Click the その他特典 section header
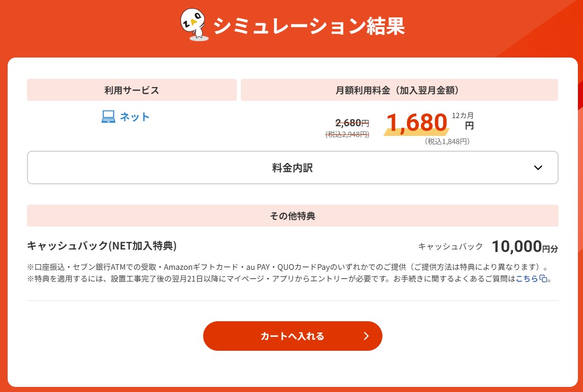This screenshot has width=583, height=392. tap(292, 216)
